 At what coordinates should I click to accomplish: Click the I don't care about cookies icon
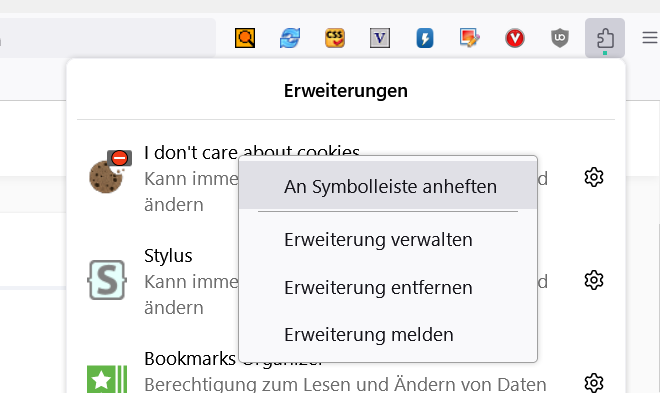(x=110, y=172)
